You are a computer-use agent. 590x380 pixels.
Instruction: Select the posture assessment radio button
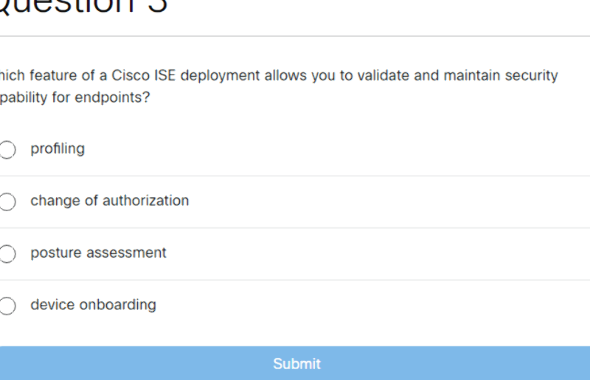pyautogui.click(x=7, y=254)
